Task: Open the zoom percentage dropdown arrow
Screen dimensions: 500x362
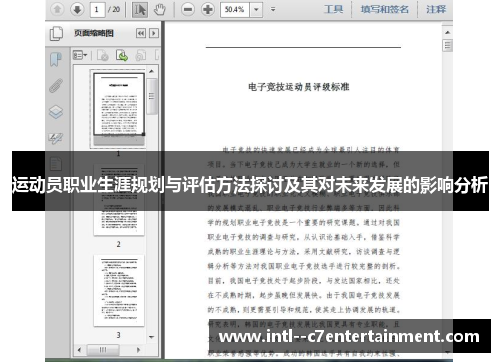Action: pyautogui.click(x=256, y=9)
